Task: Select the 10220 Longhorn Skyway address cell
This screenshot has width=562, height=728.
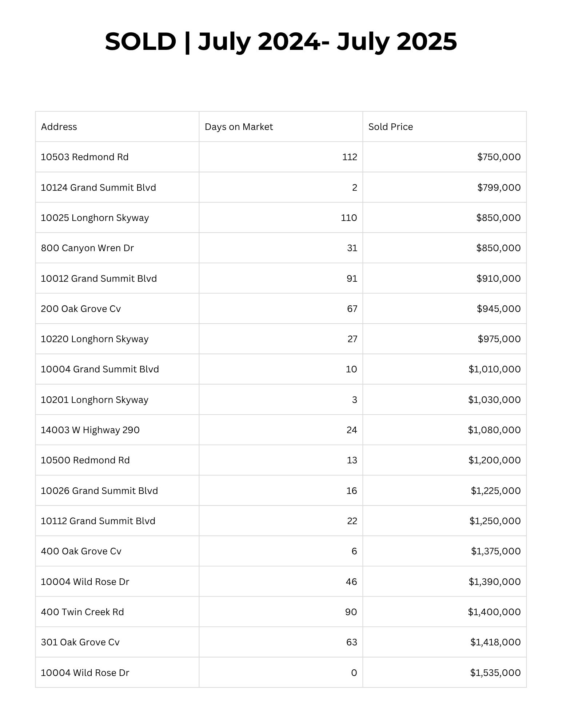Action: [x=95, y=339]
